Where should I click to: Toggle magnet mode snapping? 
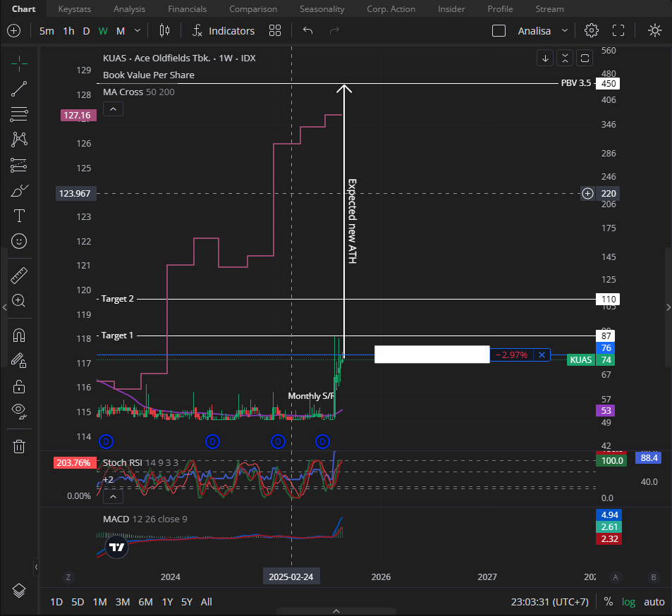[19, 335]
